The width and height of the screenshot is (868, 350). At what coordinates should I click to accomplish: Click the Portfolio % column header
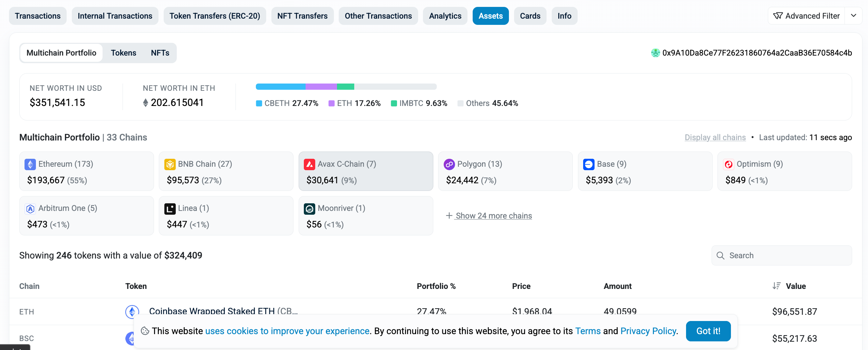pos(436,286)
